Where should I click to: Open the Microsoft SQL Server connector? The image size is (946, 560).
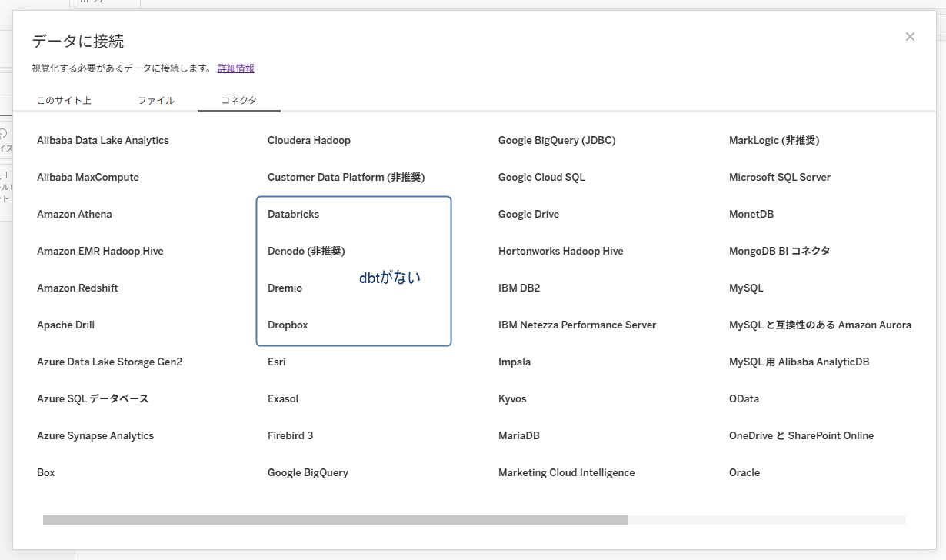pyautogui.click(x=780, y=178)
